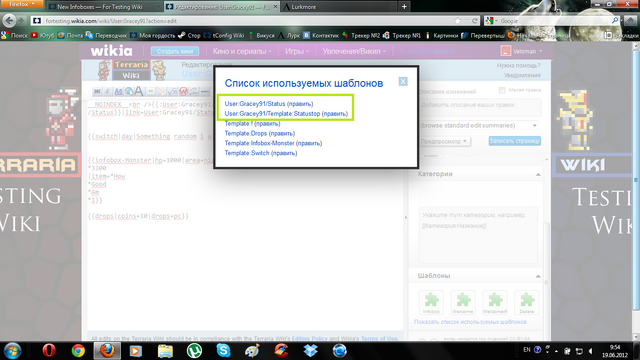
Task: Insert the Infobox template puzzle icon
Action: point(431,302)
